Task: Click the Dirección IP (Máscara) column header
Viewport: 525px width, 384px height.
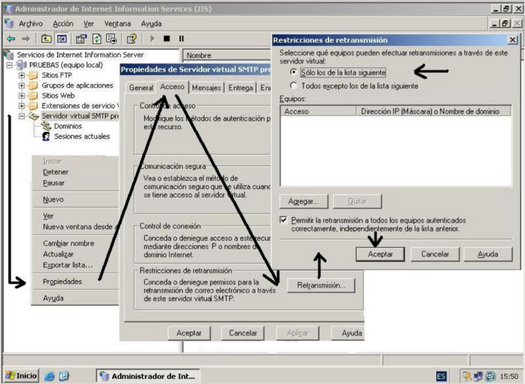Action: pos(434,111)
